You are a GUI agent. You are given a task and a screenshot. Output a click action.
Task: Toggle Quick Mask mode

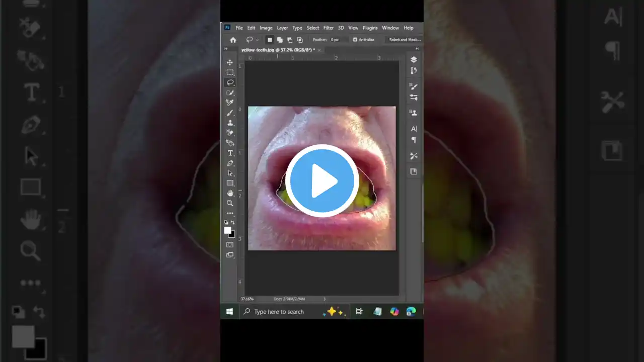230,245
